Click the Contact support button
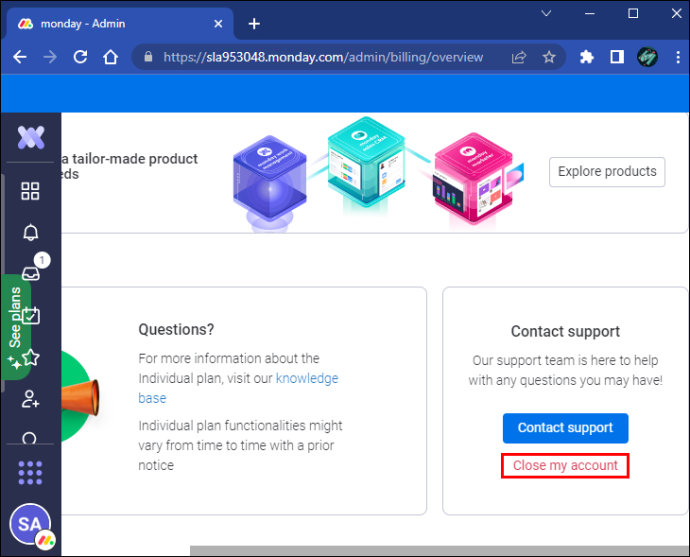The image size is (690, 557). click(x=565, y=428)
